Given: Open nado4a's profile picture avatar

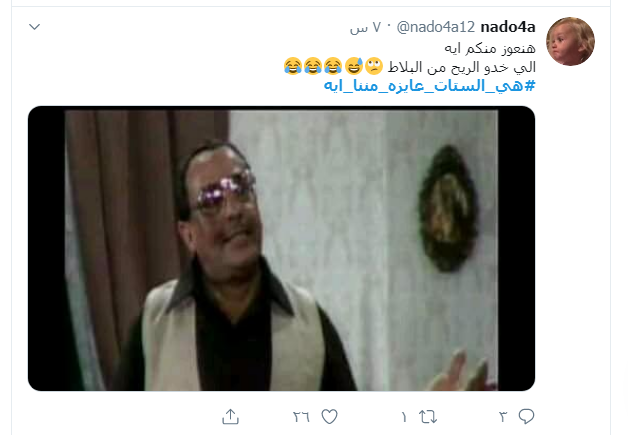Looking at the screenshot, I should 570,41.
